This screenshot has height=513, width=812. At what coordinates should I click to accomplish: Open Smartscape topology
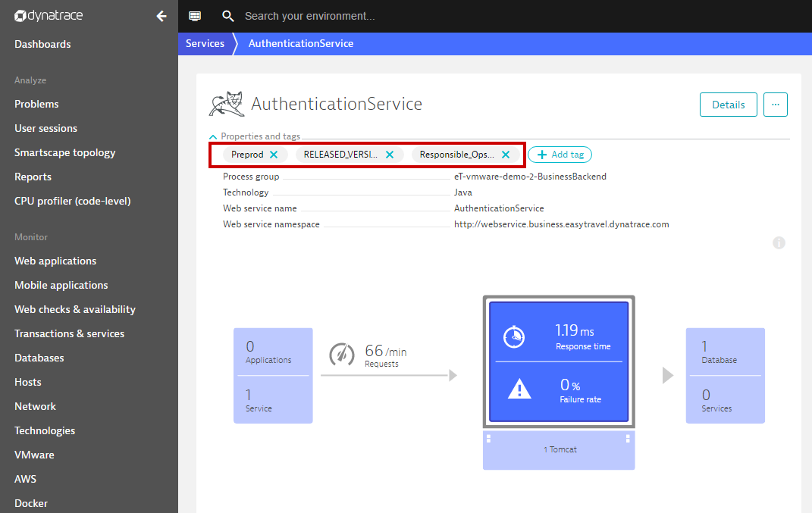[64, 153]
